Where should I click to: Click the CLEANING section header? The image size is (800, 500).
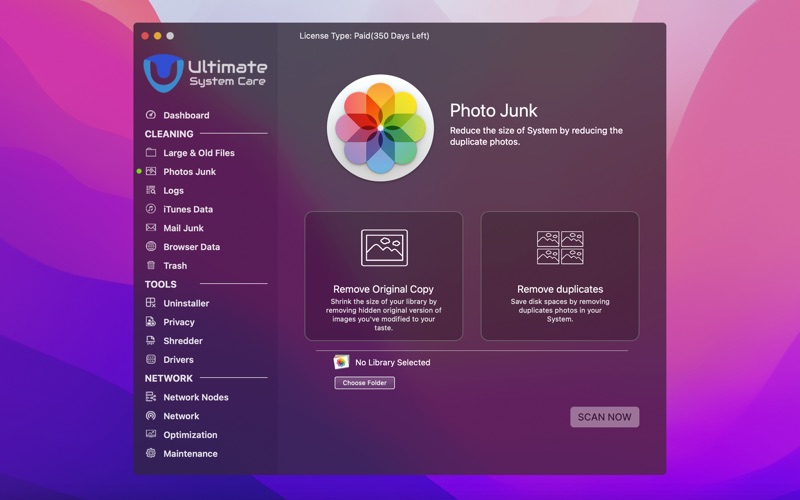coord(169,134)
